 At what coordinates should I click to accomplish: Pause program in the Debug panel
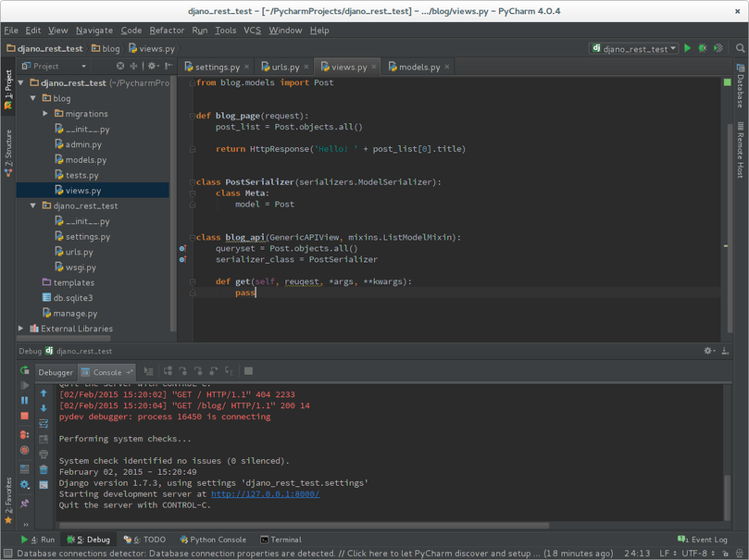25,401
